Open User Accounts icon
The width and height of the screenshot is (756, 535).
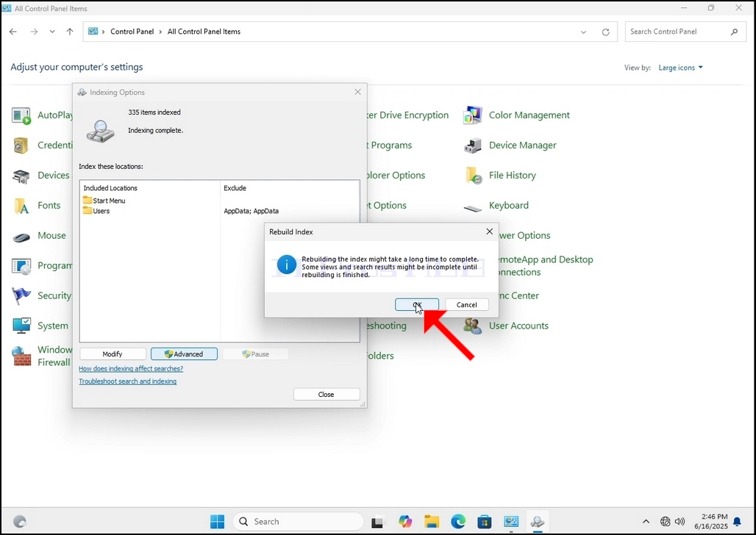pyautogui.click(x=472, y=326)
